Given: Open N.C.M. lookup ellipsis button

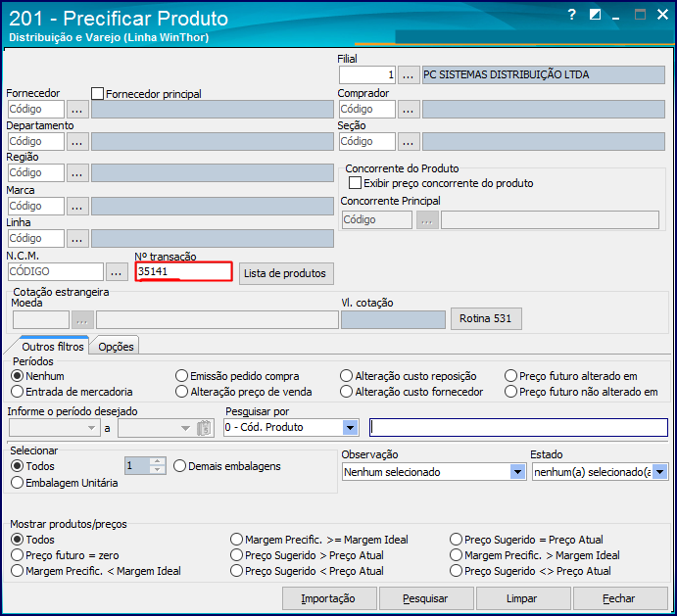Looking at the screenshot, I should pyautogui.click(x=117, y=272).
